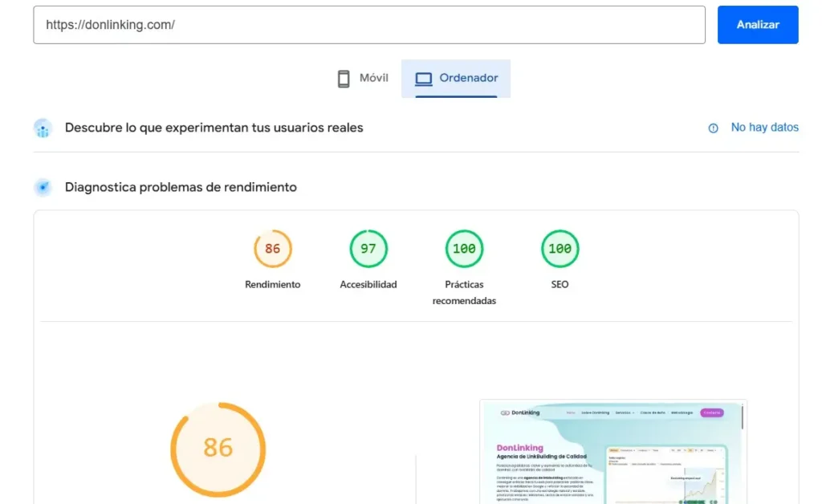Click the laptop icon on Ordenador tab
This screenshot has height=504, width=822.
click(x=424, y=79)
